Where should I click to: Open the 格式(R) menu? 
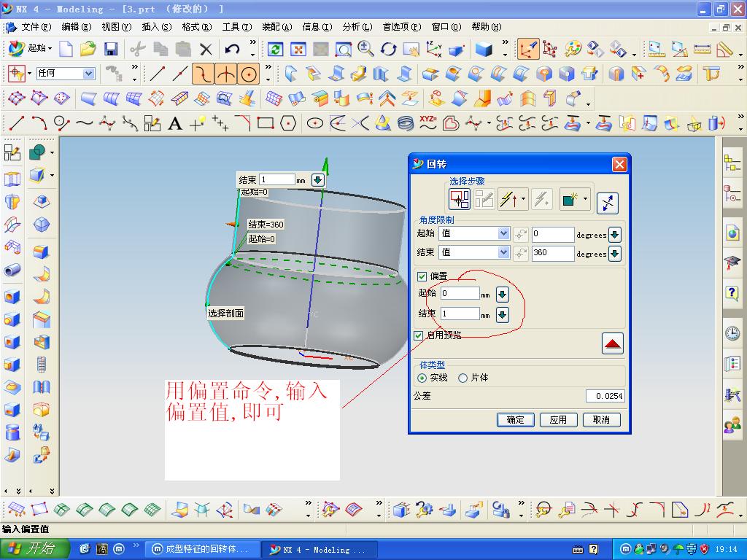197,27
